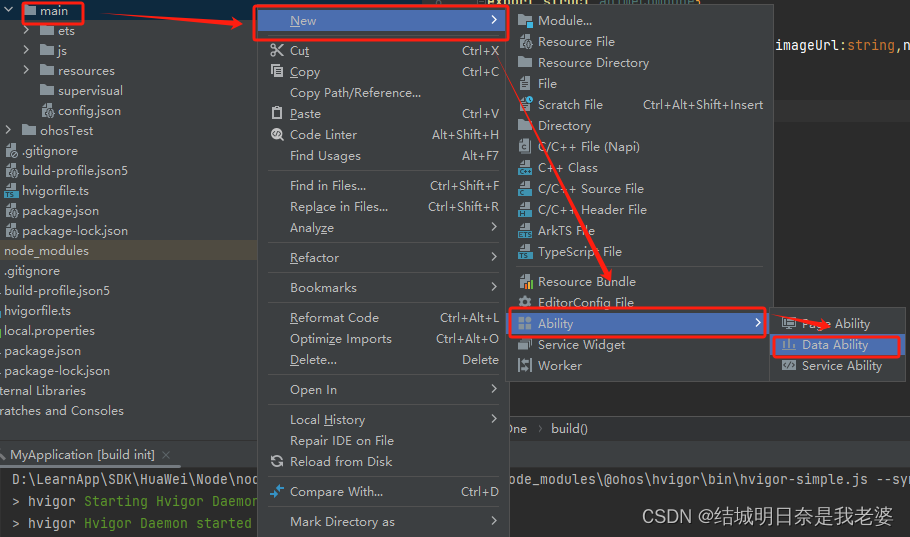The height and width of the screenshot is (537, 910).
Task: Expand the js folder
Action: tap(26, 50)
